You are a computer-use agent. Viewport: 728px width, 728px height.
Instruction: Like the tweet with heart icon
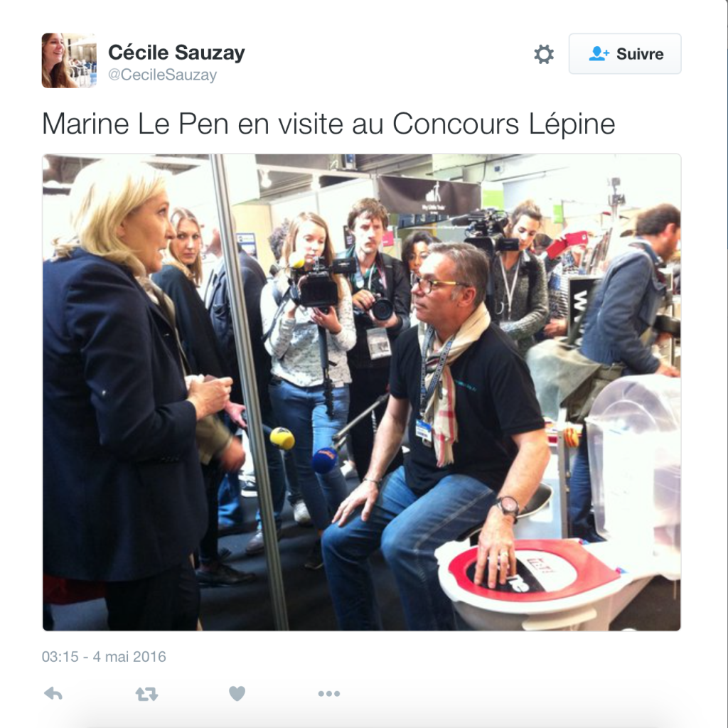[237, 694]
